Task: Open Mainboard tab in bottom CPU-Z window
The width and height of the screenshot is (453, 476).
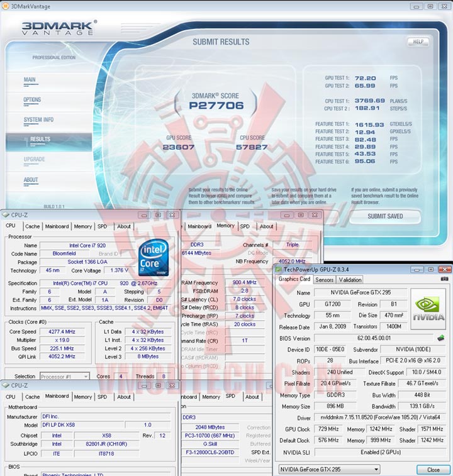Action: pos(57,396)
